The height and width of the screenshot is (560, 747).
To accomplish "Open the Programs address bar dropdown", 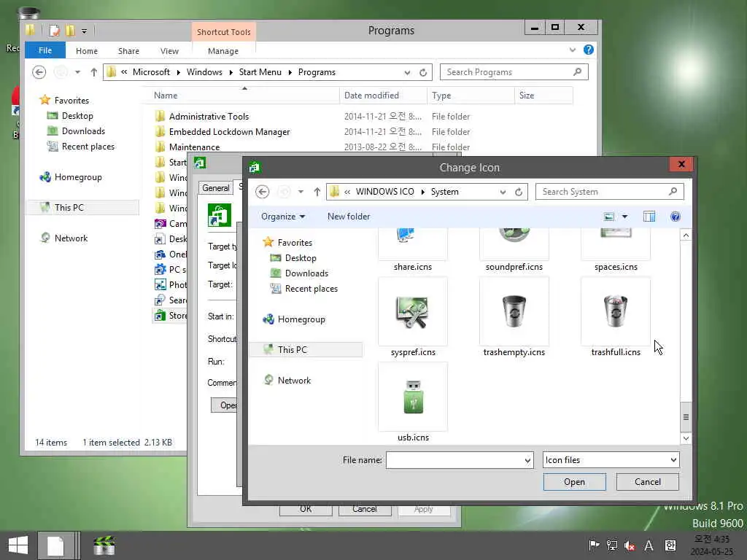I will tap(407, 72).
